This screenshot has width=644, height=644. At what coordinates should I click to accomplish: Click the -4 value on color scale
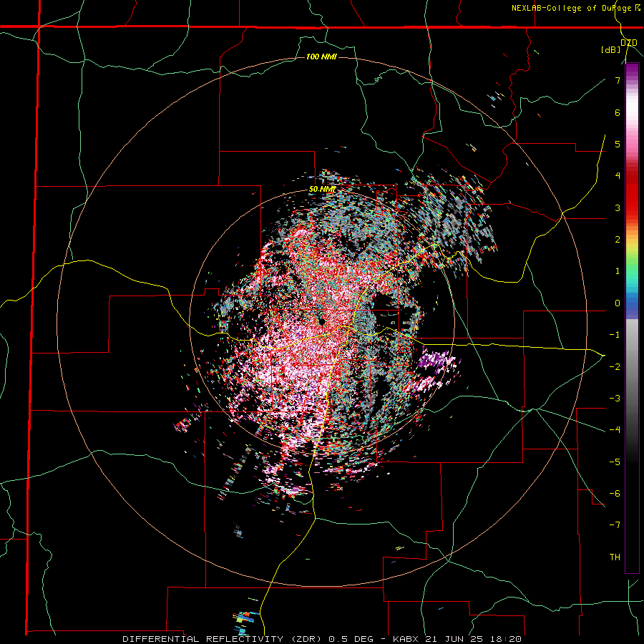[x=615, y=429]
